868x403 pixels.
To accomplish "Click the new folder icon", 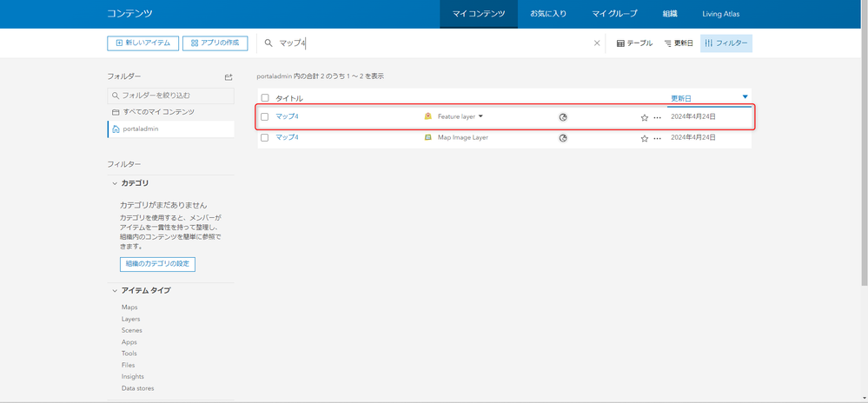I will pyautogui.click(x=229, y=77).
